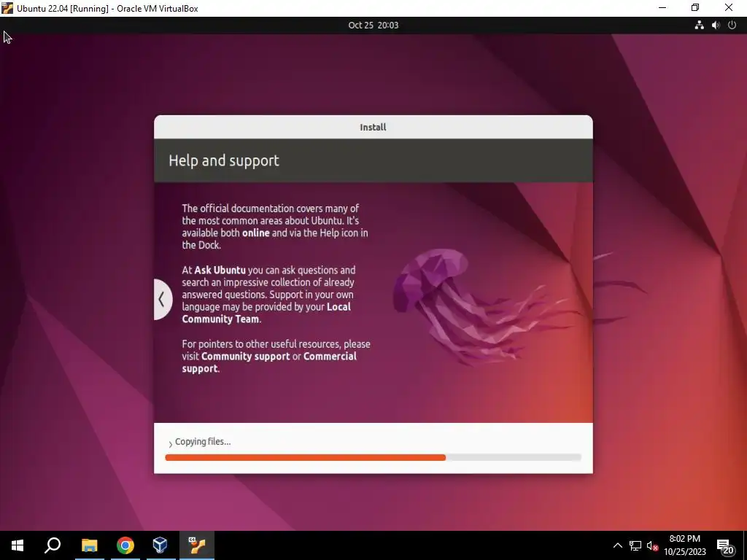Open the Local Community Team link
The image size is (747, 560).
coord(266,313)
